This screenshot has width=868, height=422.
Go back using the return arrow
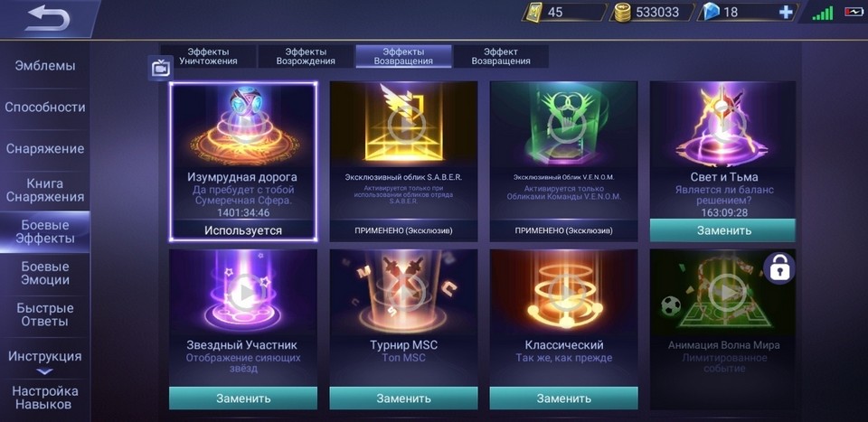(x=48, y=18)
